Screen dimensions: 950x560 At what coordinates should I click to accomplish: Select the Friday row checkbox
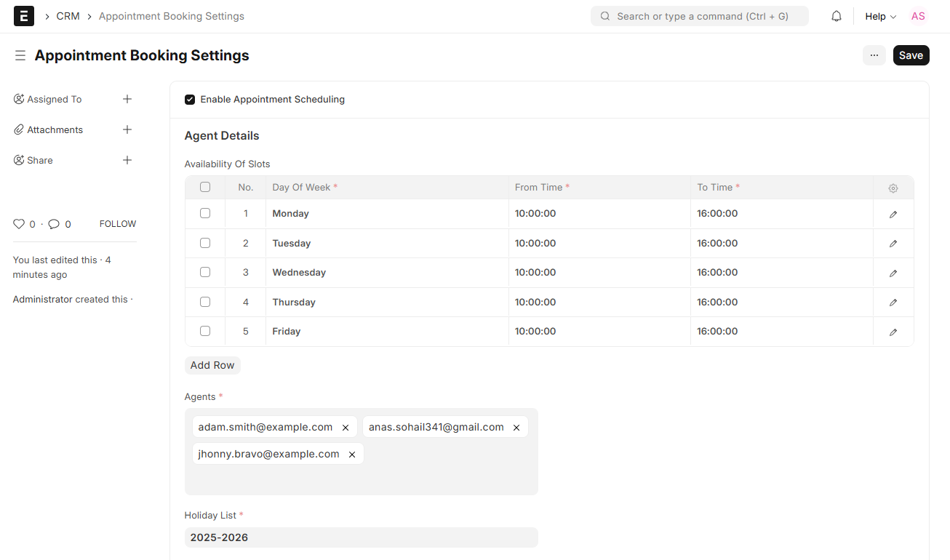tap(205, 331)
